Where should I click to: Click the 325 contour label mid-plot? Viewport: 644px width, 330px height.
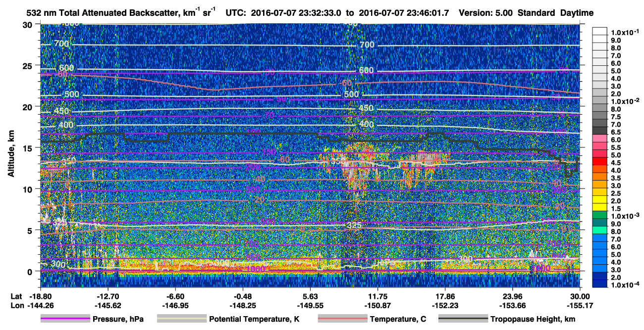point(354,226)
